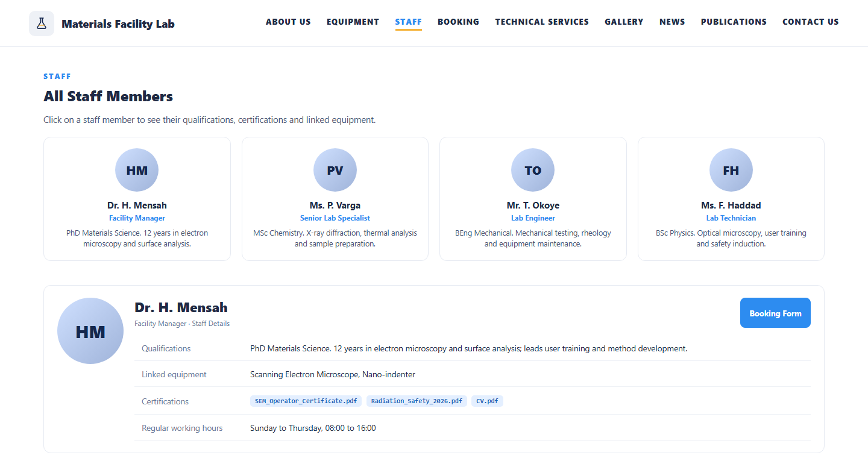
Task: Open the About Us menu item
Action: coord(288,22)
